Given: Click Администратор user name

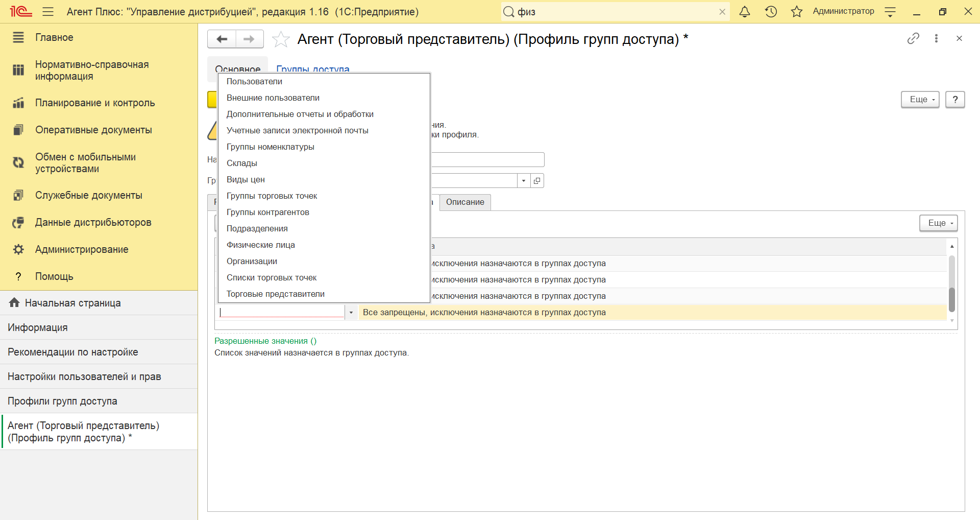Looking at the screenshot, I should tap(843, 11).
